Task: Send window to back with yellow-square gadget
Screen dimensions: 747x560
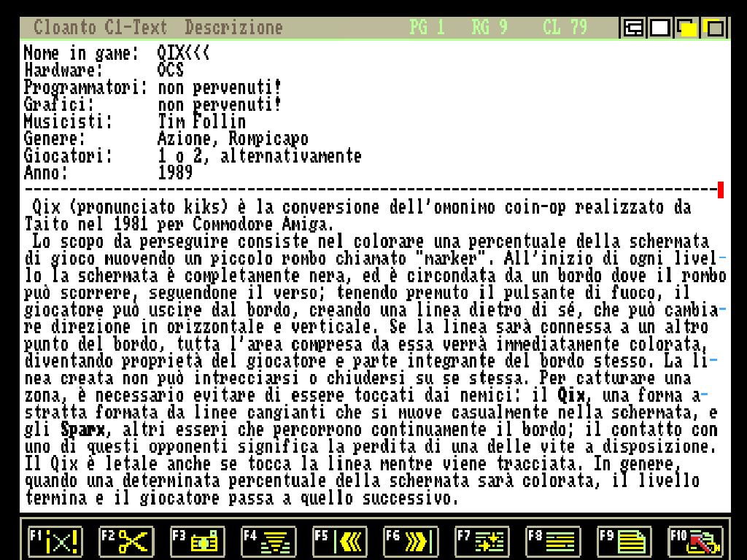Action: (687, 28)
